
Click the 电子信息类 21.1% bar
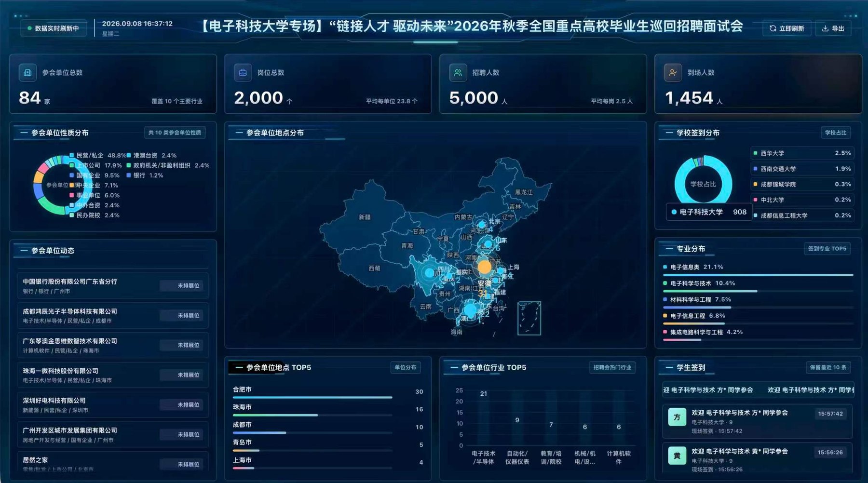[758, 275]
